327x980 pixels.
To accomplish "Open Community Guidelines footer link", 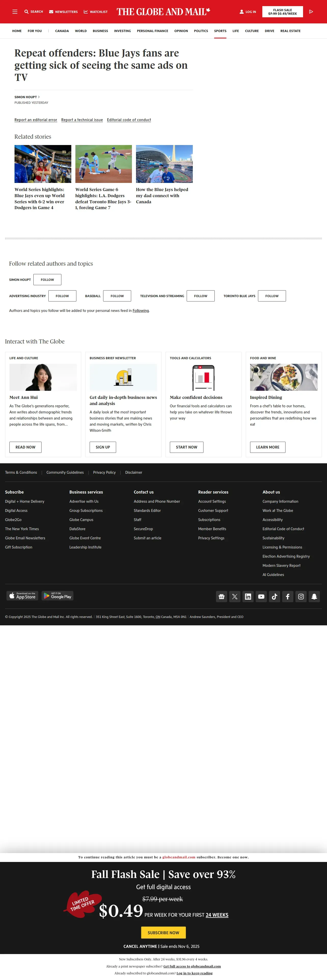I will 65,472.
